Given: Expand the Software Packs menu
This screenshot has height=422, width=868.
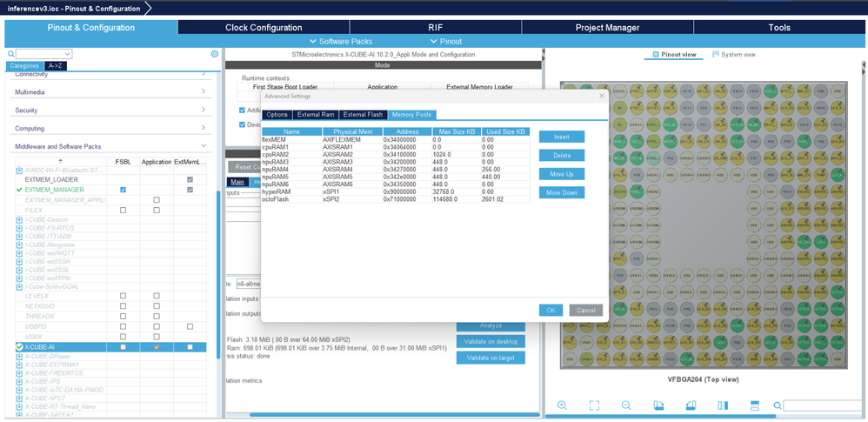Looking at the screenshot, I should click(x=340, y=41).
